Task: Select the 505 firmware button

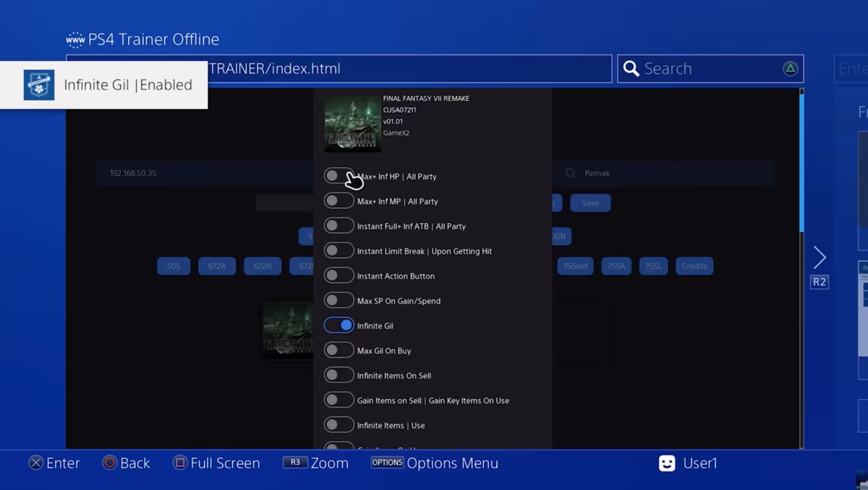Action: tap(173, 266)
